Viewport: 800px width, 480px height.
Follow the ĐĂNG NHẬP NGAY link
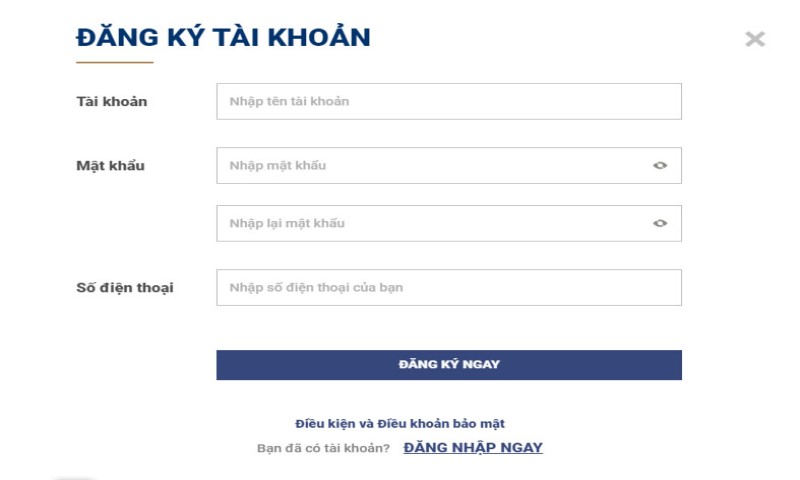pos(473,447)
